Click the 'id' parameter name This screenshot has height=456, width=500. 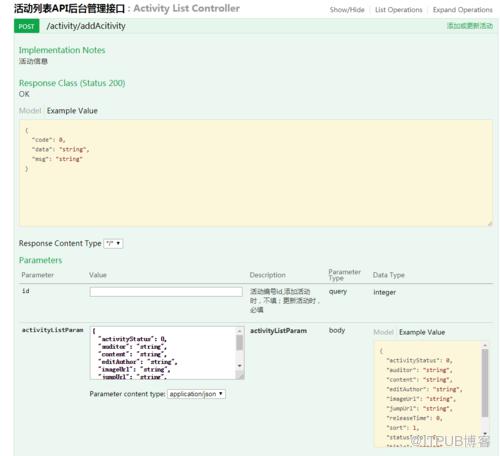coord(26,291)
